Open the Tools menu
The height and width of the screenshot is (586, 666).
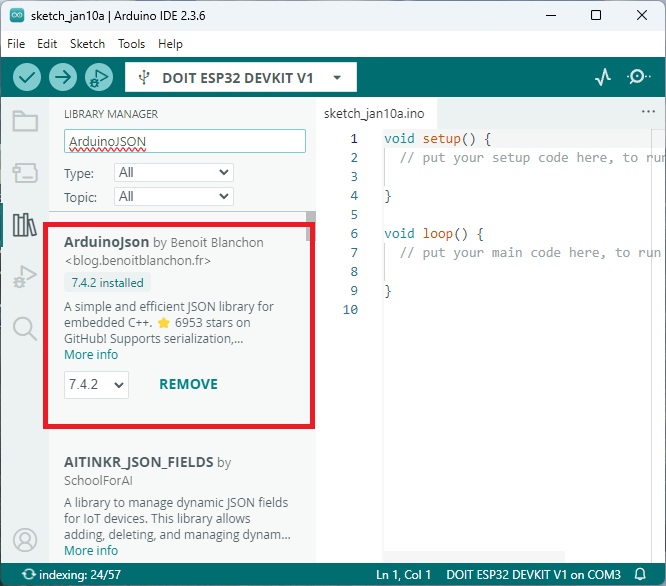131,44
